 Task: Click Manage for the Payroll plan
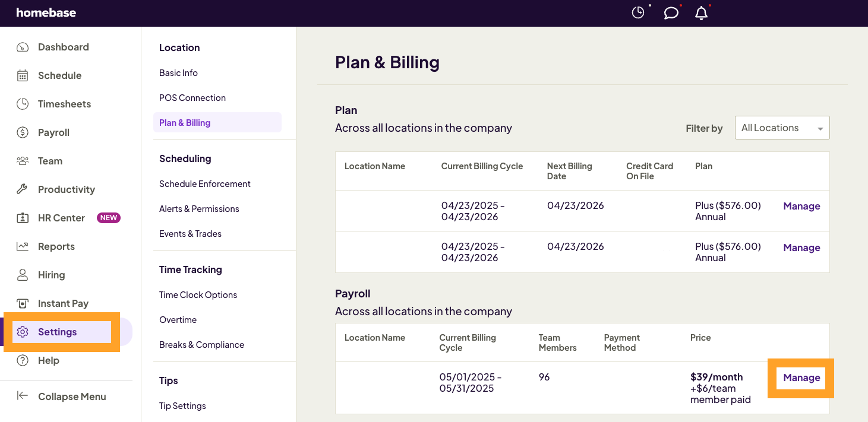pos(801,377)
